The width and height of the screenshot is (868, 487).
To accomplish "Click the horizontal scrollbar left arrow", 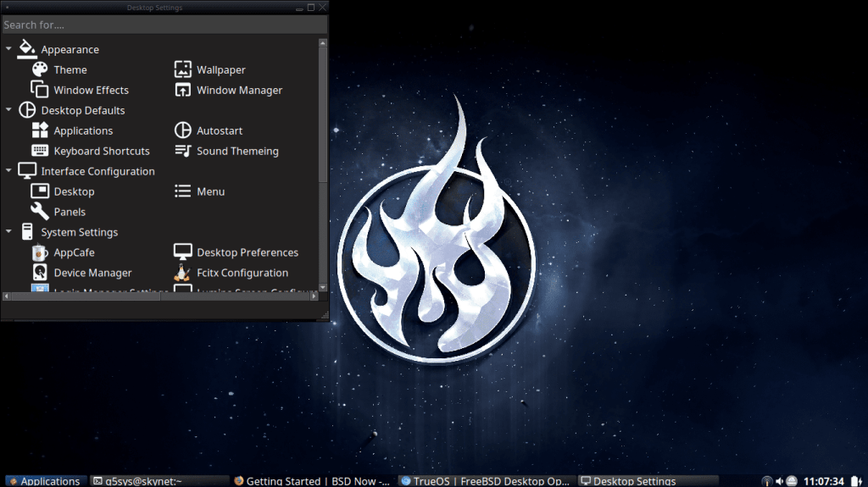I will 6,296.
